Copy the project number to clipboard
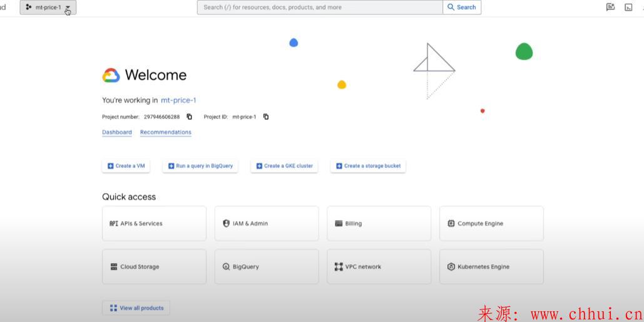 190,117
